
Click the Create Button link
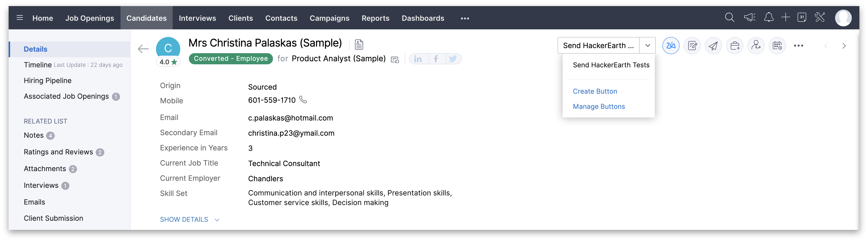click(595, 91)
